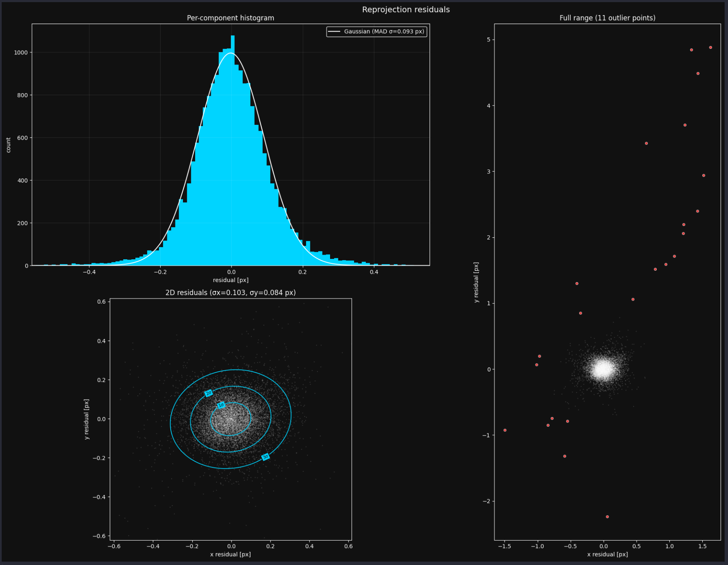This screenshot has width=728, height=565.
Task: Click the 3σ contour label in 2D residuals
Action: (x=266, y=457)
